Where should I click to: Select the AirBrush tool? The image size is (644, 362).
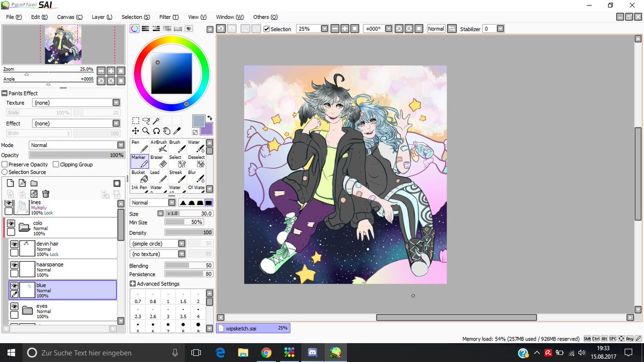pos(158,146)
